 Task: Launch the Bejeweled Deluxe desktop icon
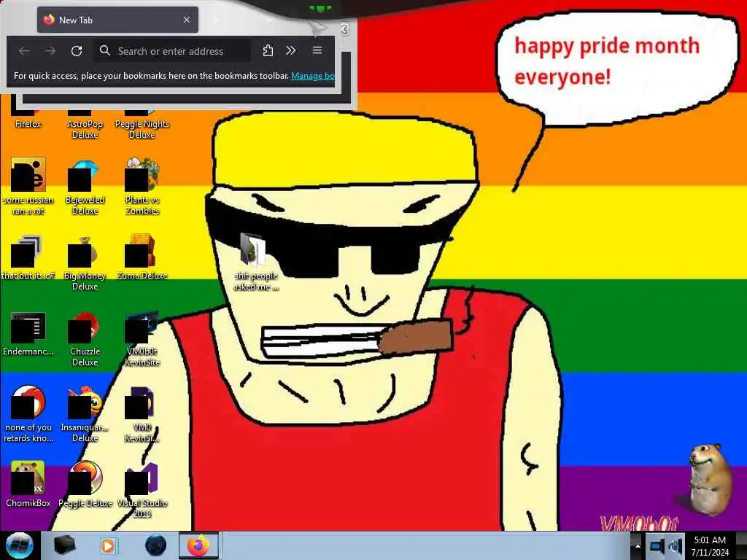(x=85, y=187)
